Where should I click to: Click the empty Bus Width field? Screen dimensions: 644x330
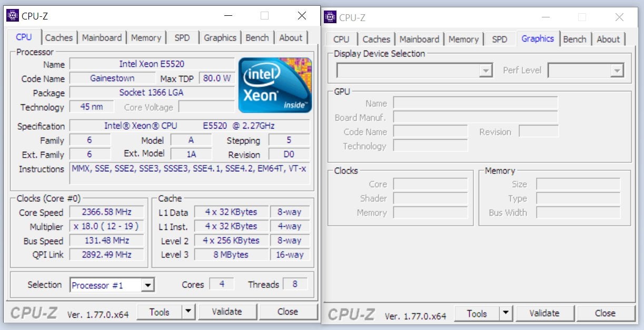point(578,212)
